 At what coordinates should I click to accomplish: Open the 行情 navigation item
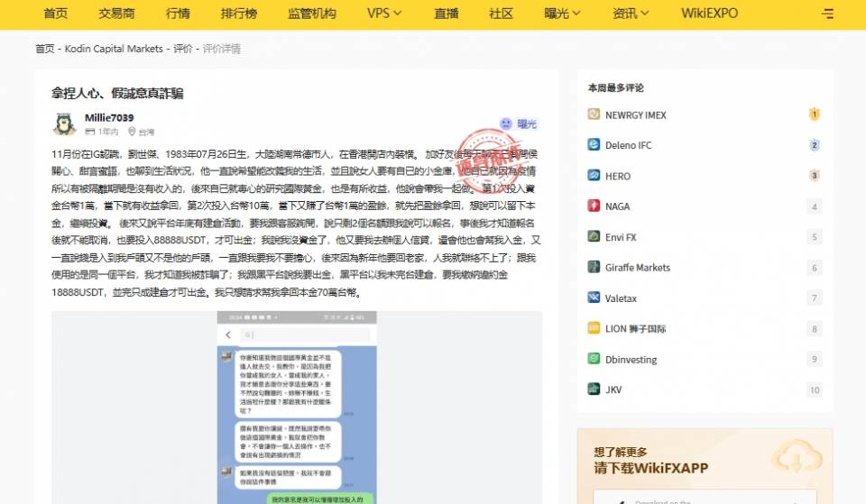[x=178, y=14]
